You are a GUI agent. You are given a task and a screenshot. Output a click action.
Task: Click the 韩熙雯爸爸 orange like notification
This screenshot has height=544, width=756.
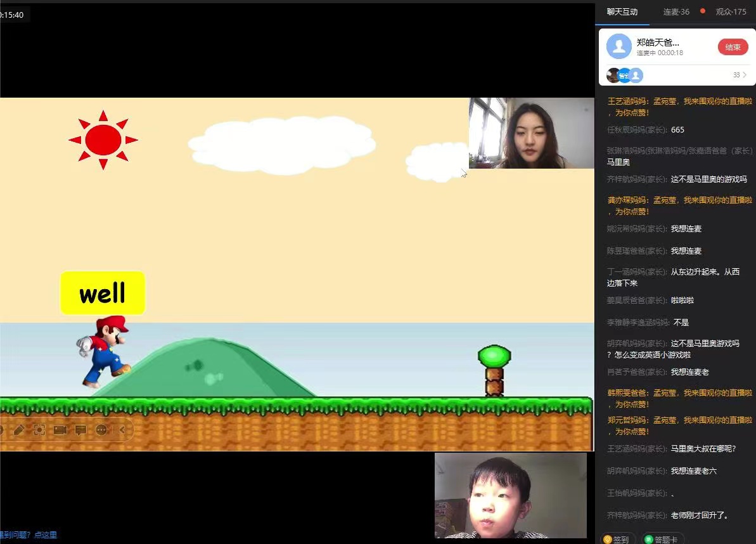[x=679, y=398]
